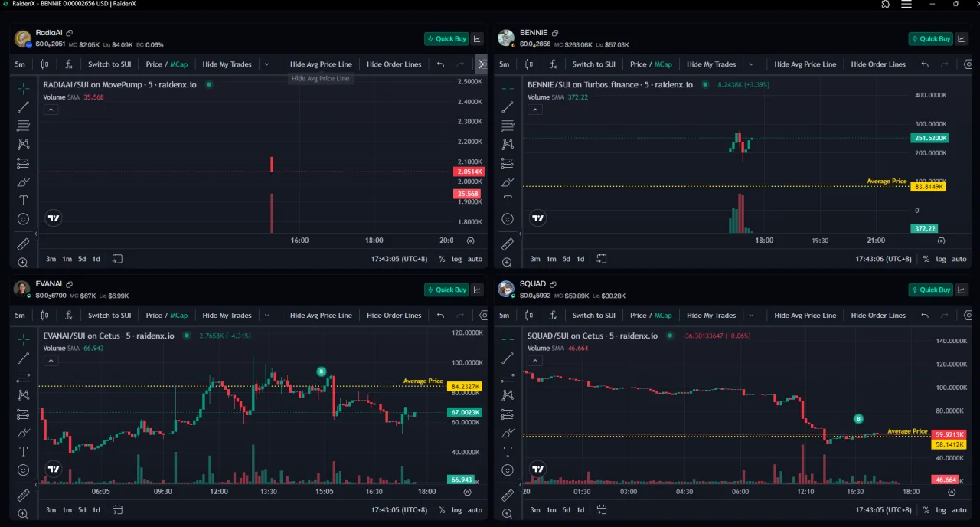Viewport: 980px width, 527px height.
Task: Toggle Price / MCap in BENNIE chart
Action: (651, 64)
